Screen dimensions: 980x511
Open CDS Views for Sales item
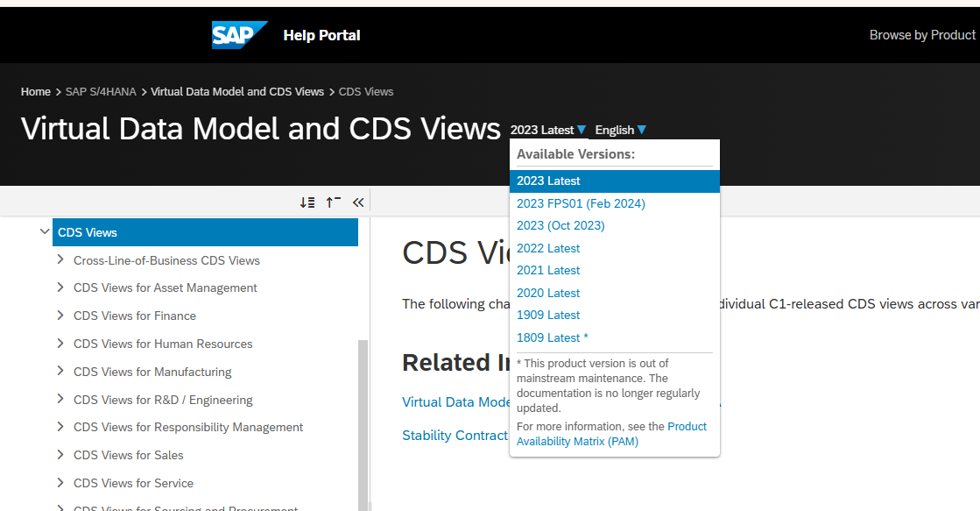pos(128,455)
